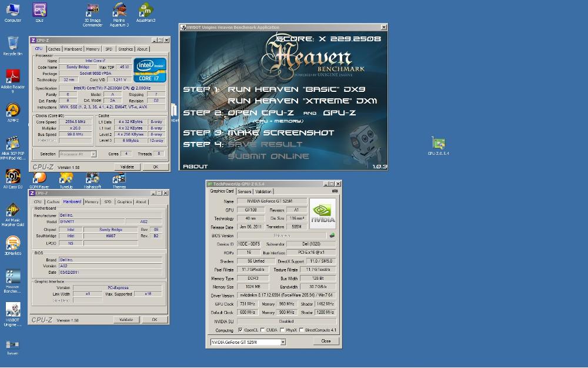The width and height of the screenshot is (588, 368).
Task: Open the GeForce GT 525M device dropdown
Action: pyautogui.click(x=248, y=342)
